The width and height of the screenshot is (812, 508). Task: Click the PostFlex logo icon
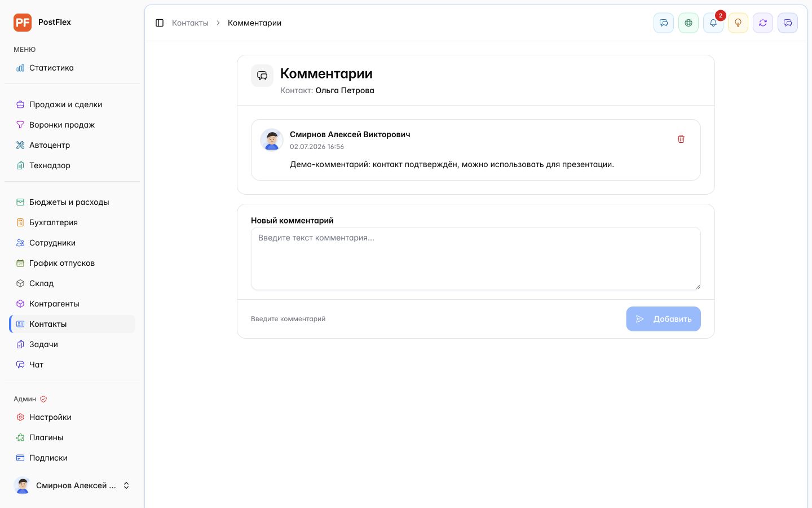click(x=23, y=23)
